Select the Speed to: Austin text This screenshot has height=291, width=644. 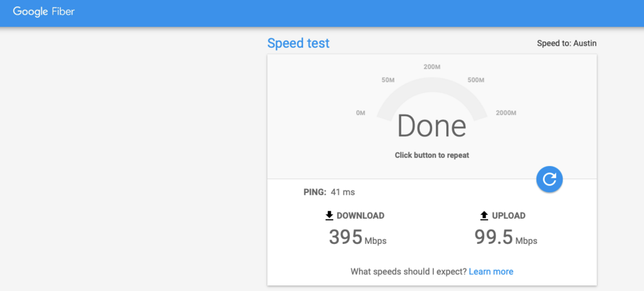[566, 43]
